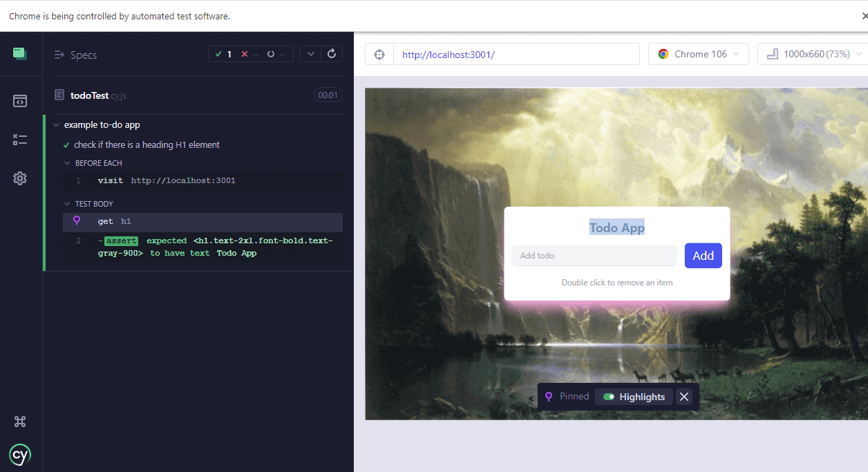Rerun all tests with reload icon
Screen dimensions: 868x472
click(x=332, y=54)
